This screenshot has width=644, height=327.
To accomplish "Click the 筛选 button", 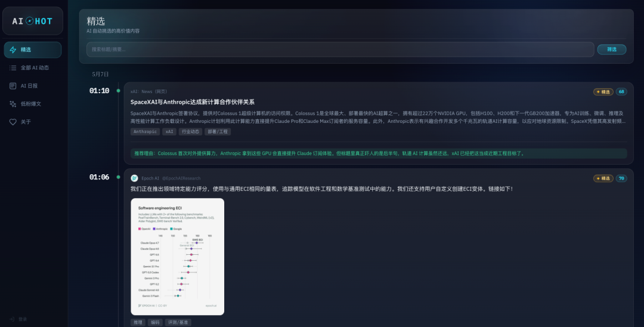I will pos(612,50).
